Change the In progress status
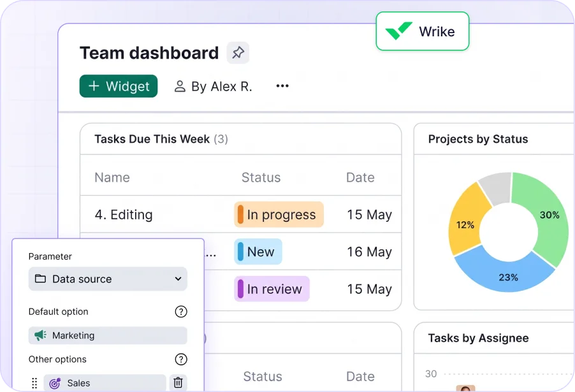This screenshot has width=575, height=392. (279, 215)
